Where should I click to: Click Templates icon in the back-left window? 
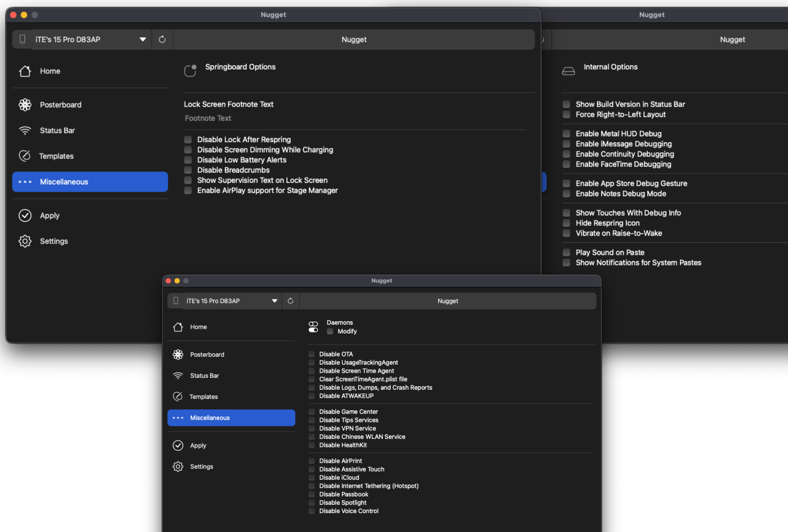pos(25,156)
